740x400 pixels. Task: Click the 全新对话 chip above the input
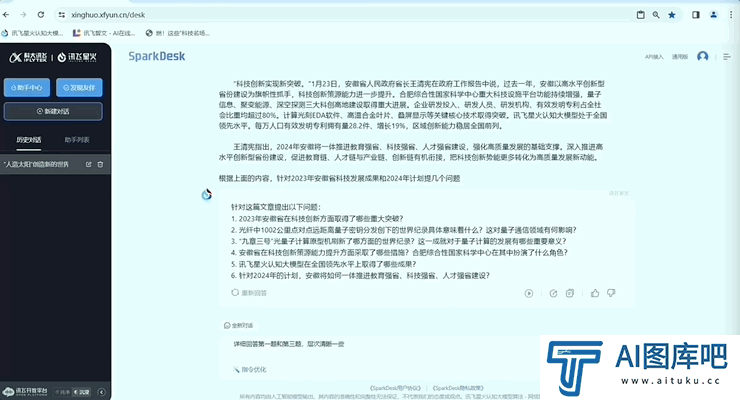(x=238, y=325)
